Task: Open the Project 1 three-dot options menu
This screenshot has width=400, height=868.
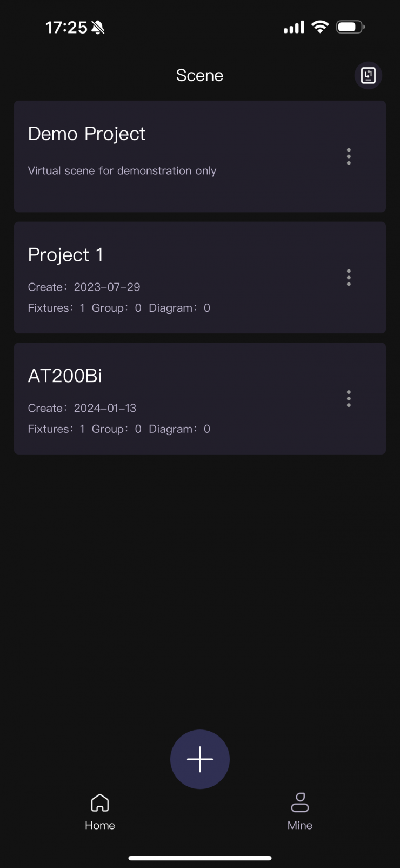Action: point(349,278)
